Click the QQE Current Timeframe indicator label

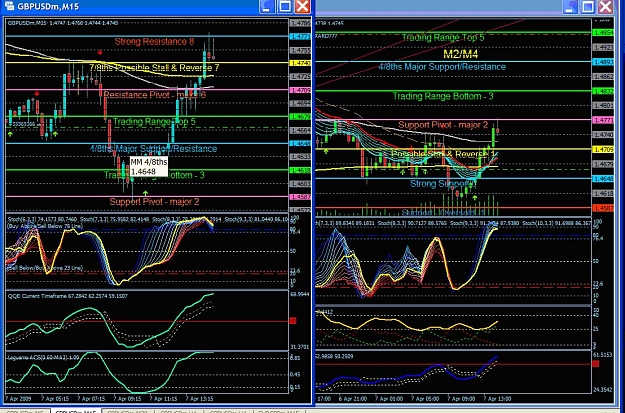(67, 296)
